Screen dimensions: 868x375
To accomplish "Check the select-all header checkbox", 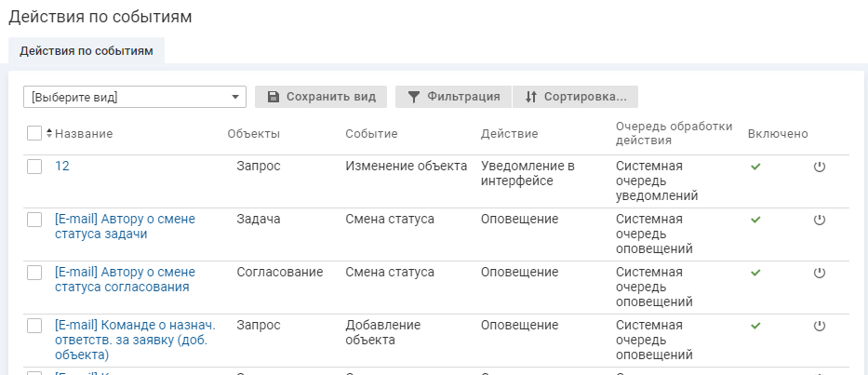I will click(x=34, y=133).
